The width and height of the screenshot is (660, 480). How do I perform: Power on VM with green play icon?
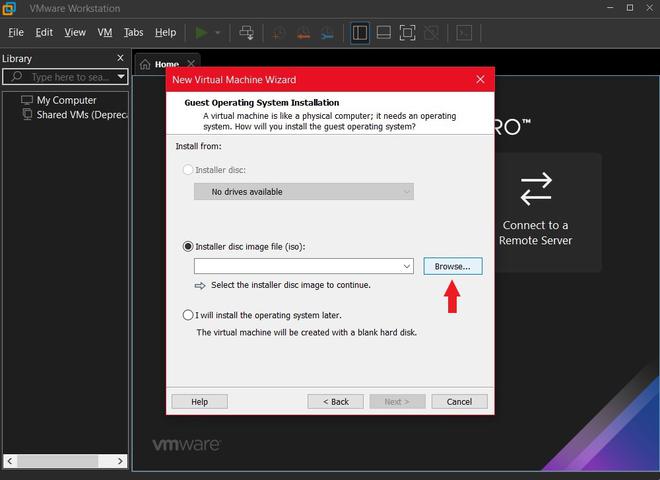tap(201, 32)
